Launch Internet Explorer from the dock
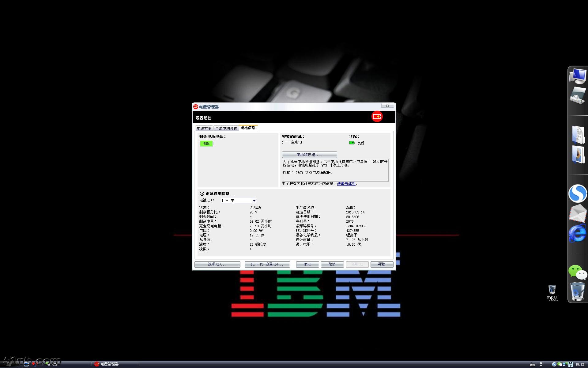Image resolution: width=588 pixels, height=368 pixels. (x=577, y=233)
